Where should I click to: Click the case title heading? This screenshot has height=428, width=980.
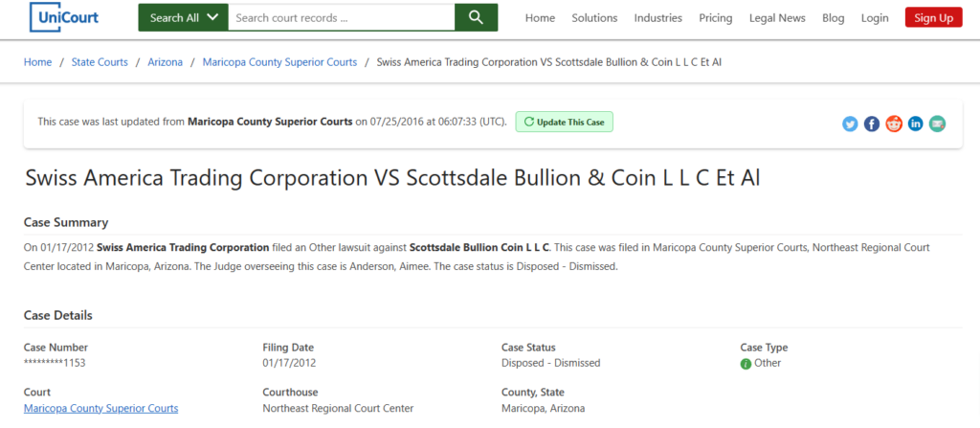point(392,178)
